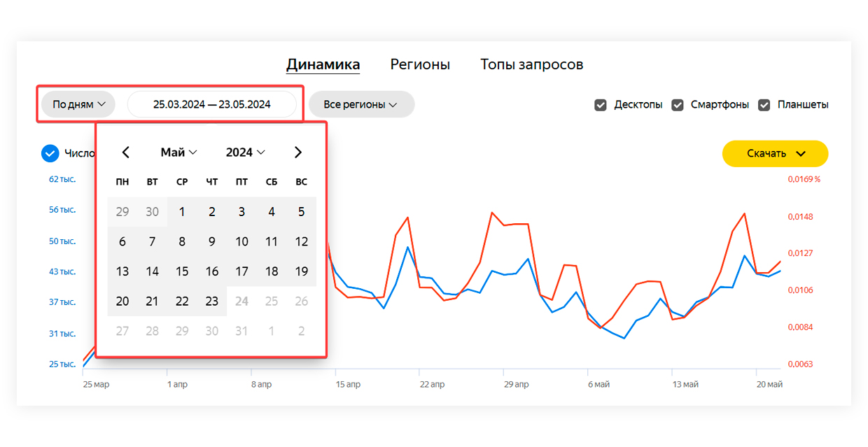Select May 2 in the calendar
Screen dimensions: 868x447
click(x=212, y=212)
